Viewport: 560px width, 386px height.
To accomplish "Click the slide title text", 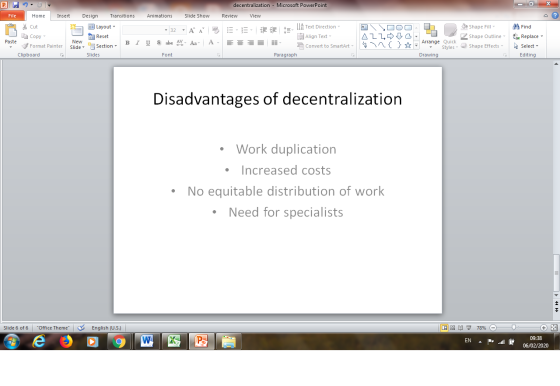I will (x=278, y=99).
